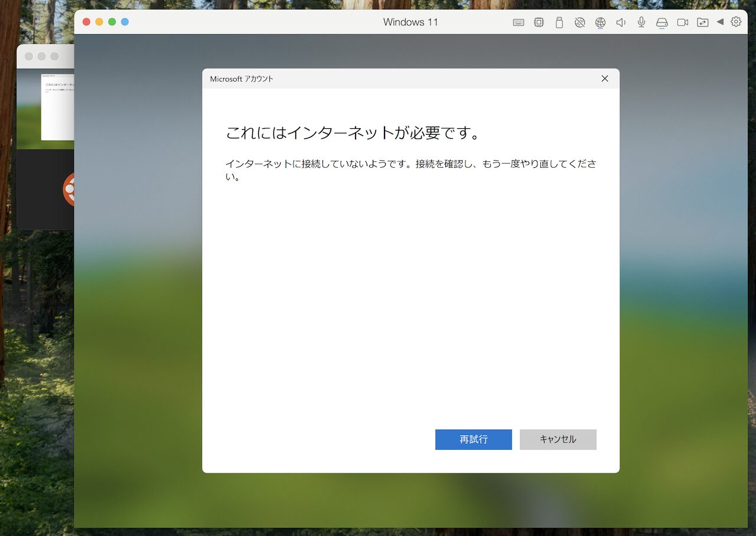Open the network globe icon
The height and width of the screenshot is (536, 756).
(600, 22)
